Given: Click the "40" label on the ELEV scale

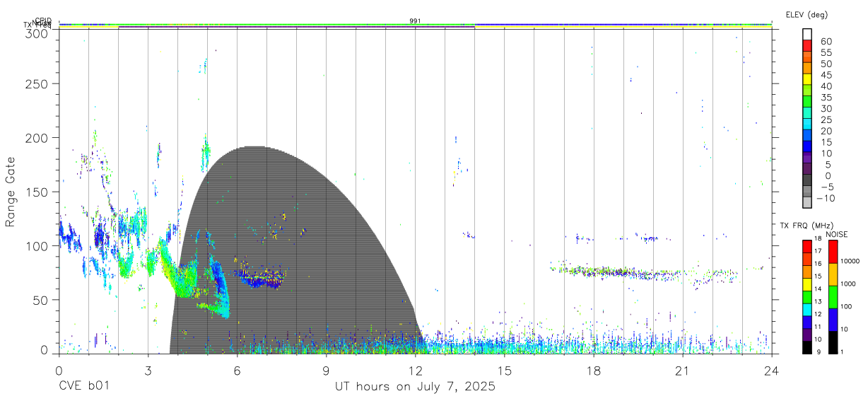Looking at the screenshot, I should 826,86.
